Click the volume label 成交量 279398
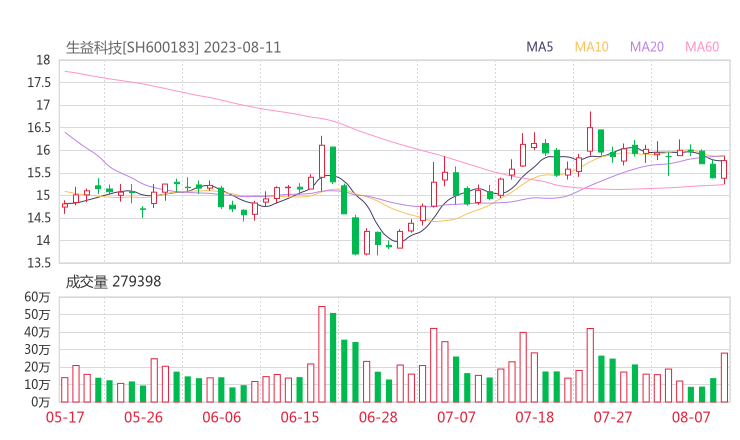The width and height of the screenshot is (740, 440). pos(113,282)
